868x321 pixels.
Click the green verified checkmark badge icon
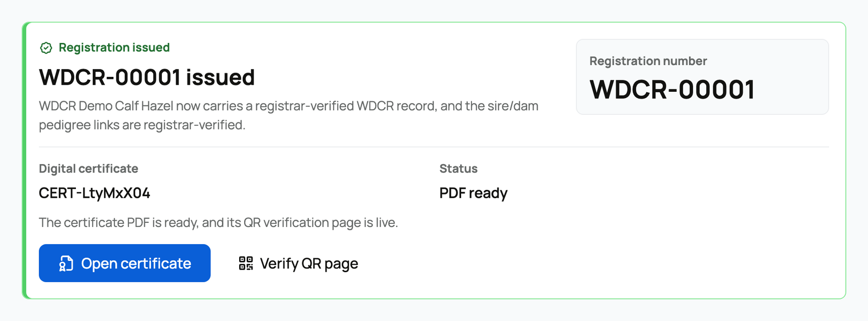pos(46,48)
